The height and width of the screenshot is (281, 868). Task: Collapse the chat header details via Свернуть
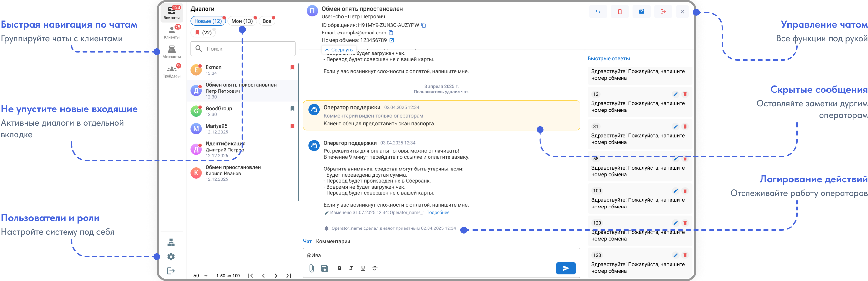(338, 50)
